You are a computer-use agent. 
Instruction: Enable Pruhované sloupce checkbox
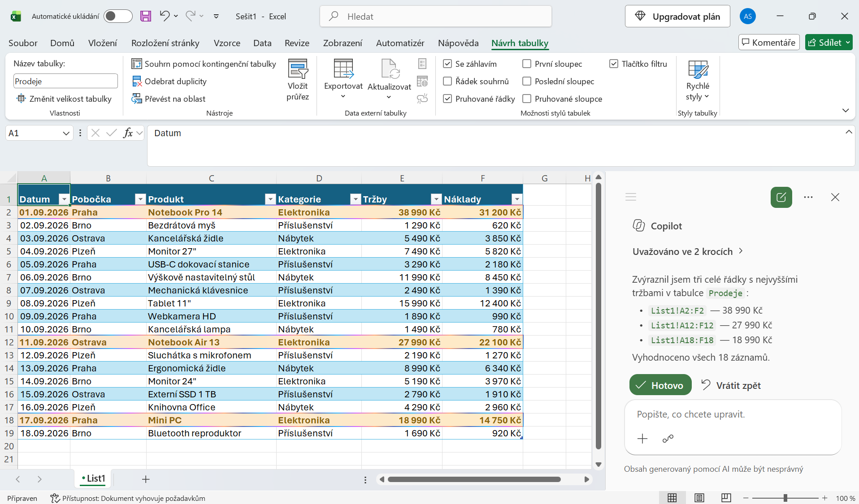(x=527, y=99)
